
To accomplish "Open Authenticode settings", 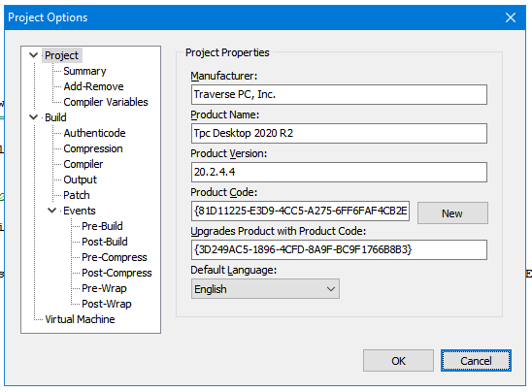I will click(x=95, y=133).
